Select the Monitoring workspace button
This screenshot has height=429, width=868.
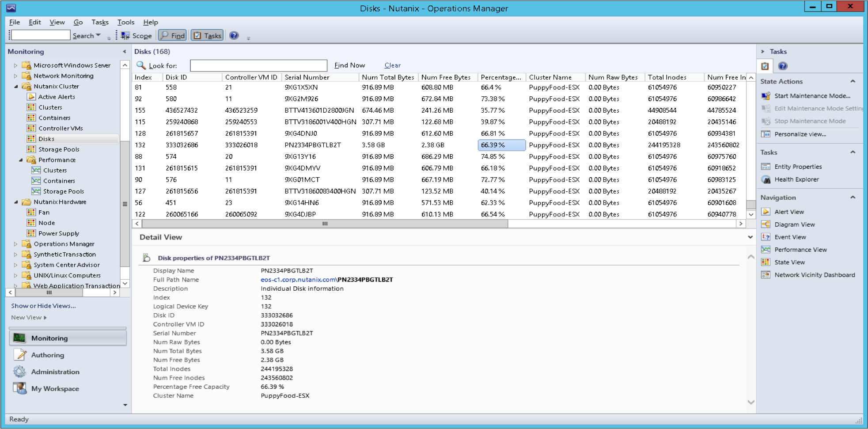[68, 338]
